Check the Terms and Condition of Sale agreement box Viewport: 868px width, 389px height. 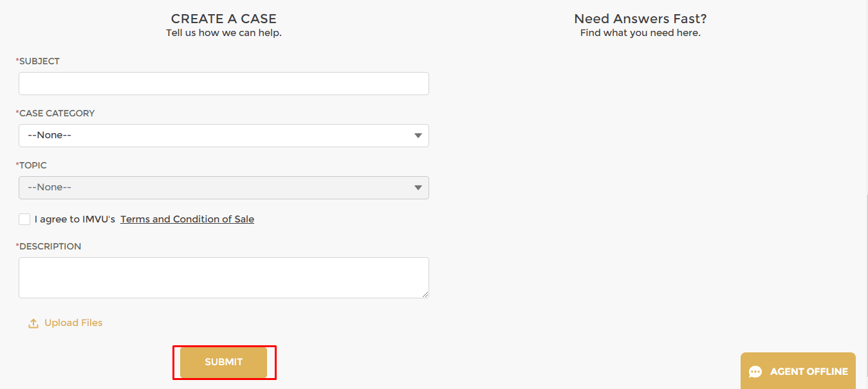pos(24,219)
